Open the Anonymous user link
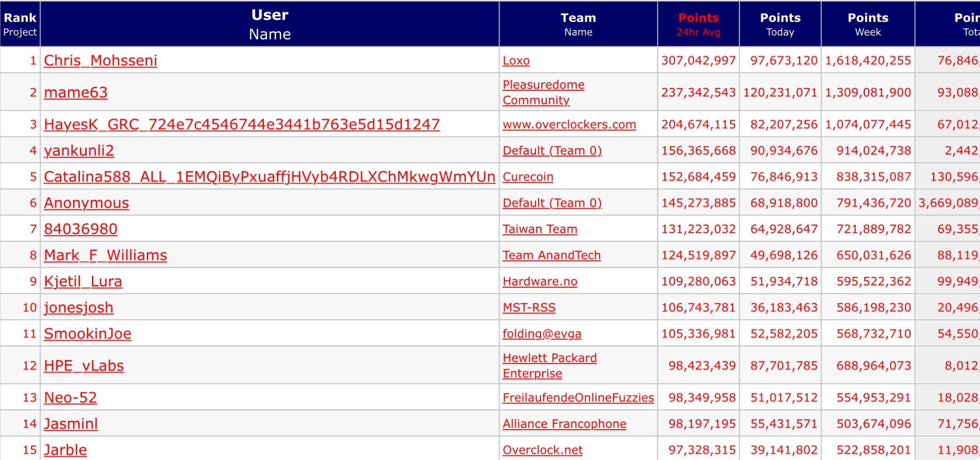 click(x=87, y=203)
